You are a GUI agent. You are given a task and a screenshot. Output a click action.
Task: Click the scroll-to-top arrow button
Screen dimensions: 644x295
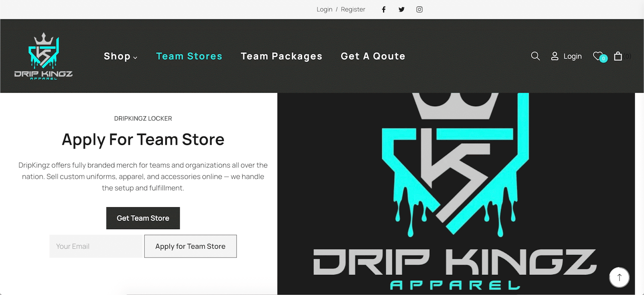pos(619,277)
